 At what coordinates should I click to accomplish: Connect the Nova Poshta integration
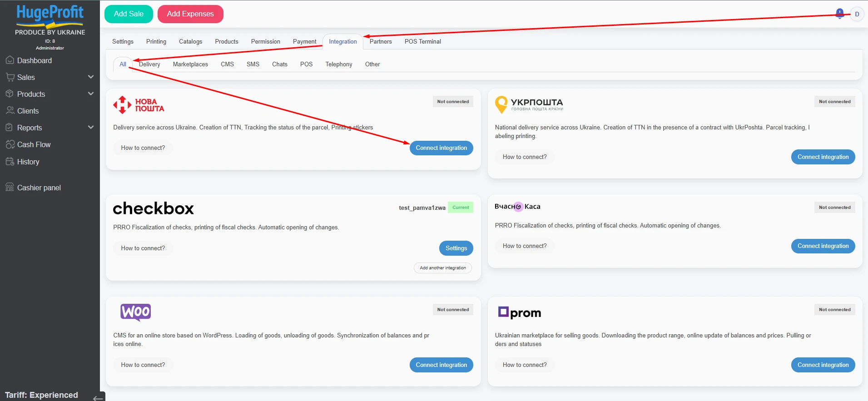click(x=441, y=148)
